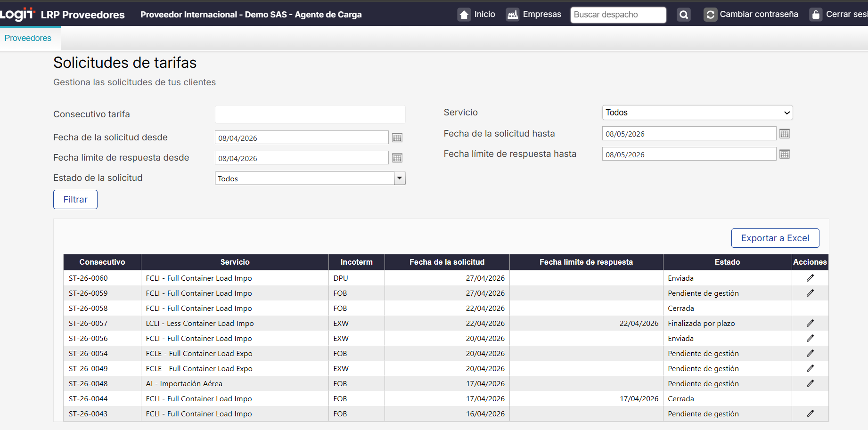
Task: Sort by Consecutivo column header
Action: (102, 262)
